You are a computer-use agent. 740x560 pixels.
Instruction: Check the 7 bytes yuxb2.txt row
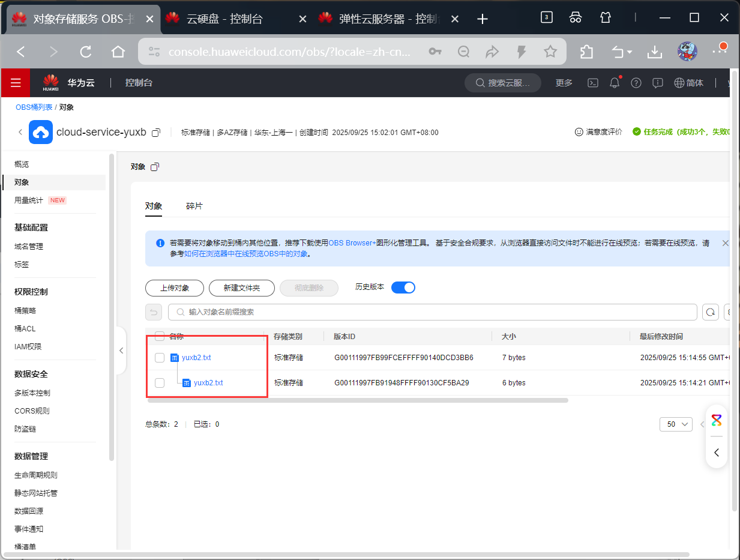(160, 358)
